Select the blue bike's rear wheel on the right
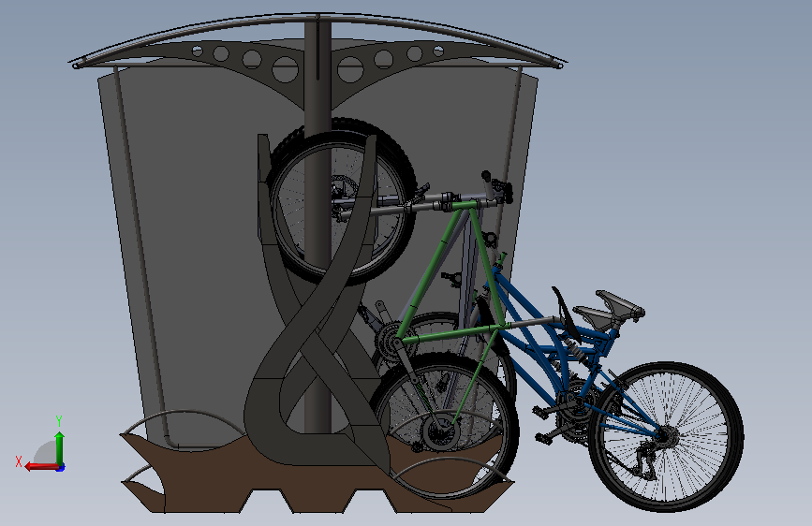This screenshot has width=812, height=526. [666, 436]
